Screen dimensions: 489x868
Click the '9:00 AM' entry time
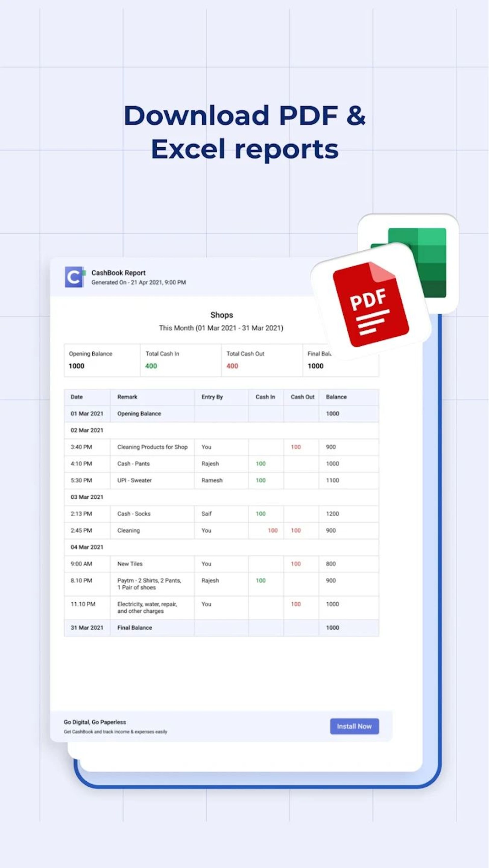(x=81, y=564)
